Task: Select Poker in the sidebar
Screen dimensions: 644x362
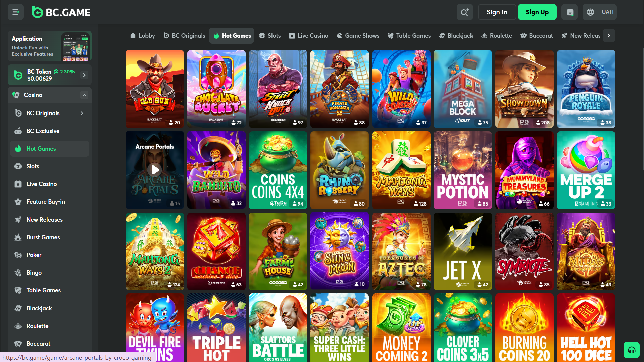Action: [x=33, y=255]
